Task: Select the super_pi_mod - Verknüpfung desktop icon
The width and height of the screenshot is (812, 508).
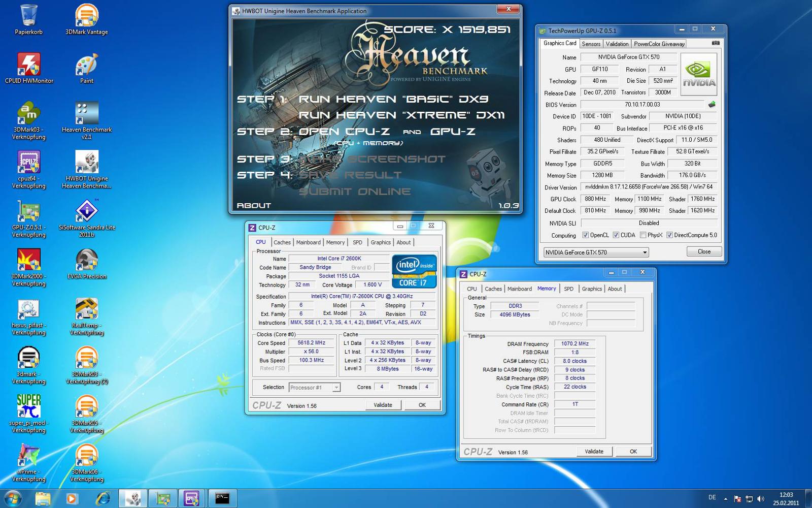Action: (29, 414)
